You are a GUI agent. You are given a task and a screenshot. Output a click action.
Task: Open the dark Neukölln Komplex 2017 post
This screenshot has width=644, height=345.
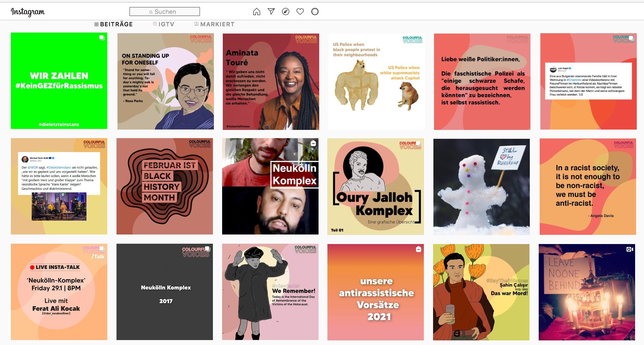pos(165,292)
